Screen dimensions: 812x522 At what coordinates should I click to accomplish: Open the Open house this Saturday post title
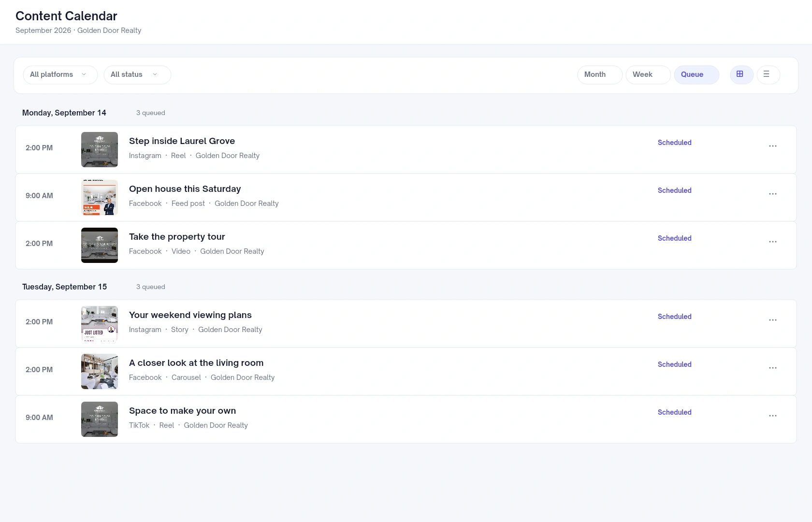[x=185, y=189]
